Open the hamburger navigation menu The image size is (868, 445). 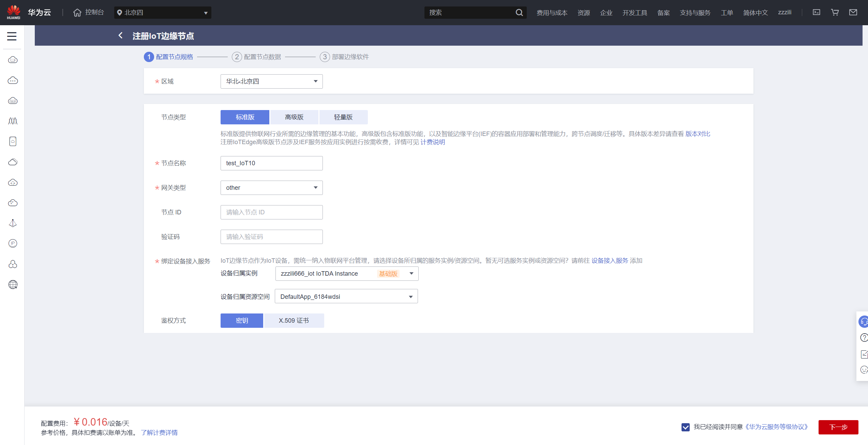[12, 36]
